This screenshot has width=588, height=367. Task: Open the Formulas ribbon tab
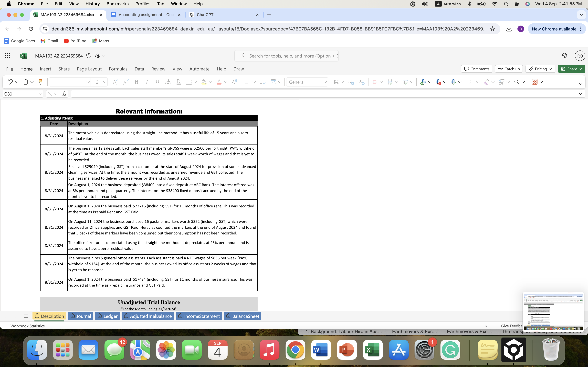coord(118,69)
